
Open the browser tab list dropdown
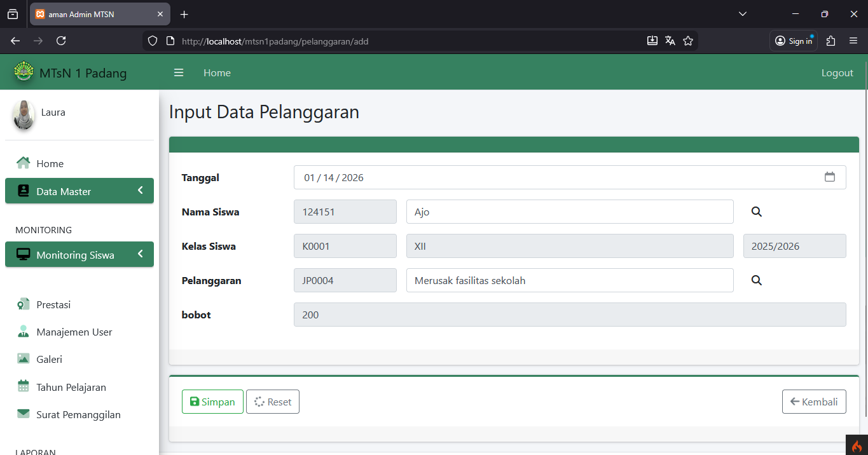742,14
